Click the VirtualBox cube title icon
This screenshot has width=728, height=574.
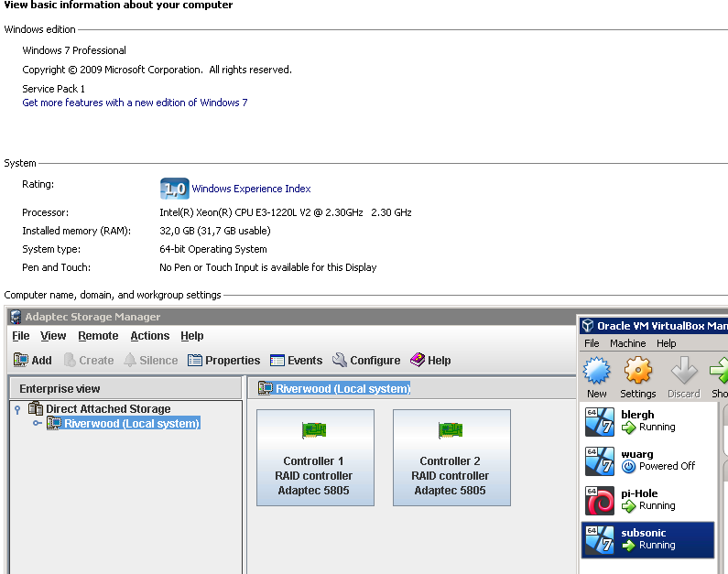[x=588, y=326]
